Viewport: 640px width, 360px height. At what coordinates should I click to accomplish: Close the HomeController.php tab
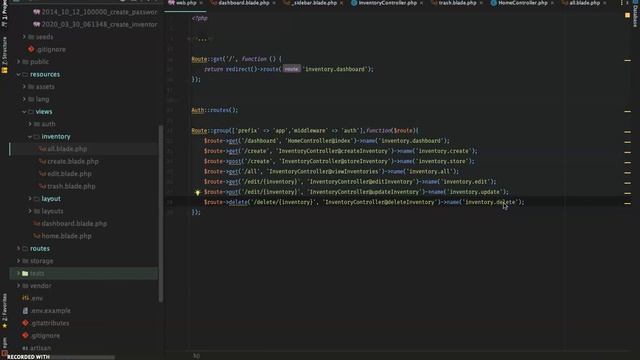click(552, 3)
